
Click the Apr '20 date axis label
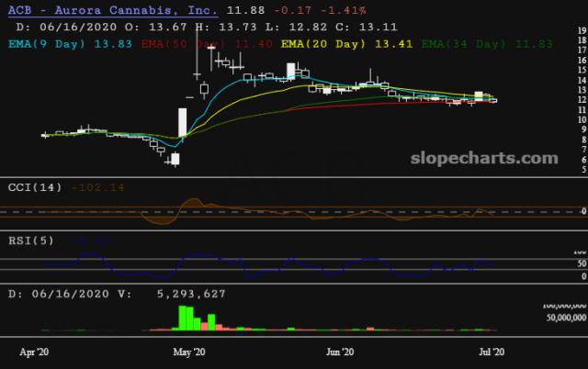point(36,351)
